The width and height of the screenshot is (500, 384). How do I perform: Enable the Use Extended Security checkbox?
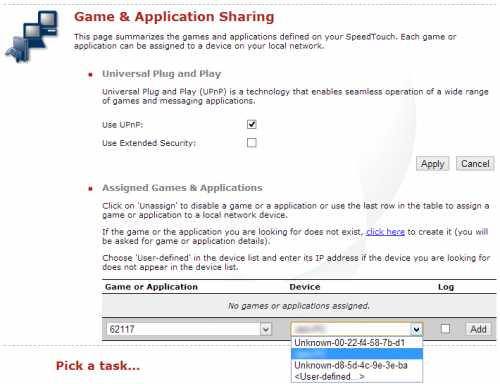tap(252, 143)
